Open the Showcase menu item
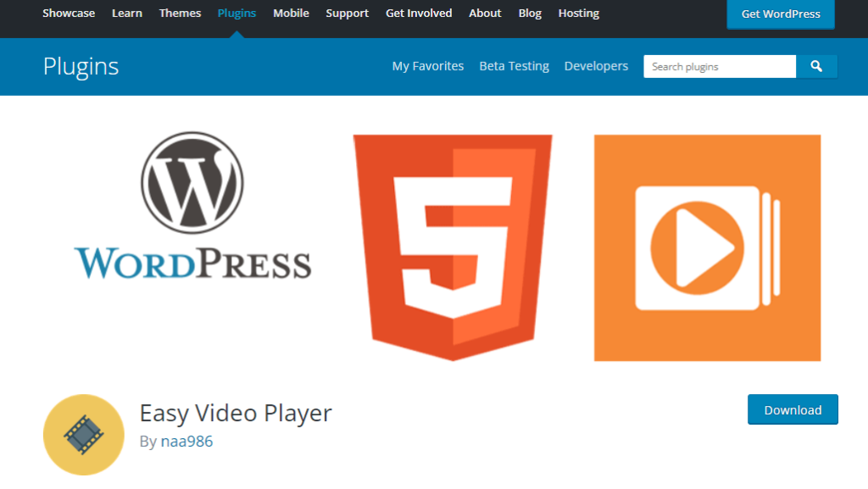Viewport: 868px width, 489px height. 69,14
